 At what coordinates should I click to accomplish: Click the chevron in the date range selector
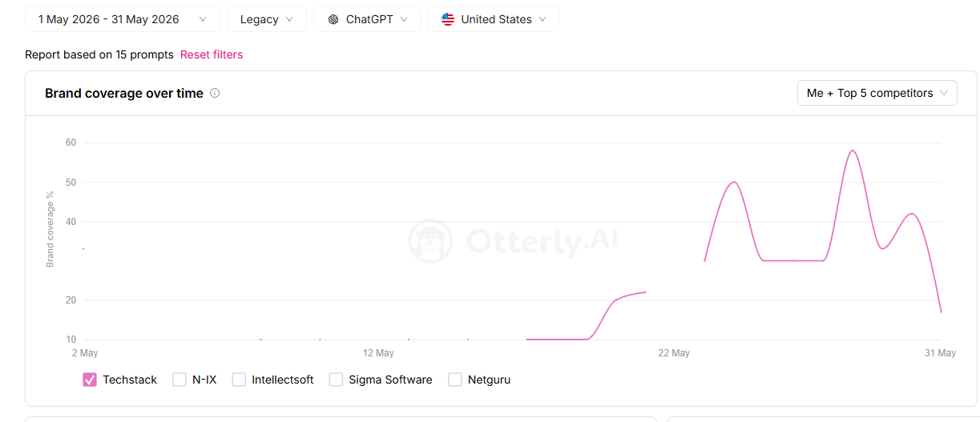point(203,19)
